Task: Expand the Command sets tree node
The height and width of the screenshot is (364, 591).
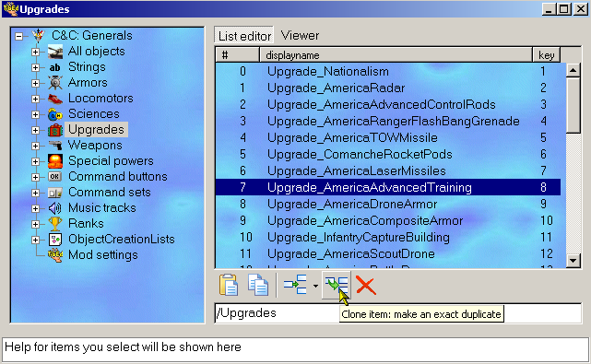Action: coord(35,193)
